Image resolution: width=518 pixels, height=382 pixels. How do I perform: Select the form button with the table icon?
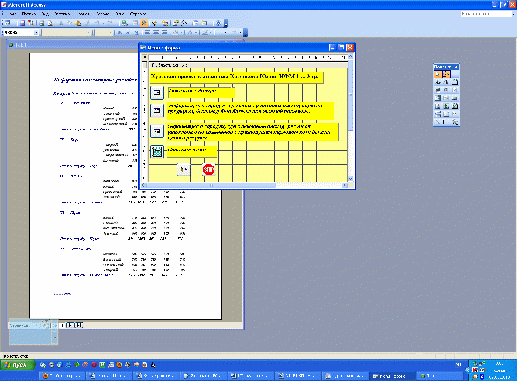coord(157,152)
